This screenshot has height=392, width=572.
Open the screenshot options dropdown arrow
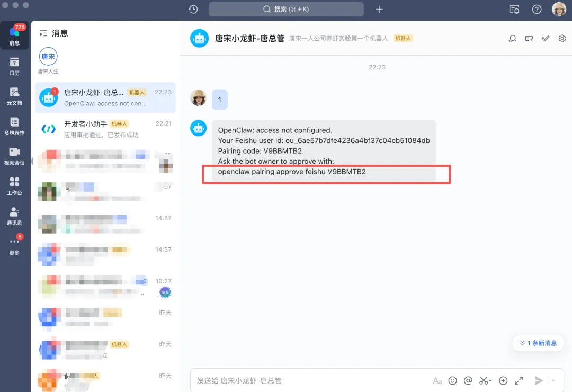point(490,381)
